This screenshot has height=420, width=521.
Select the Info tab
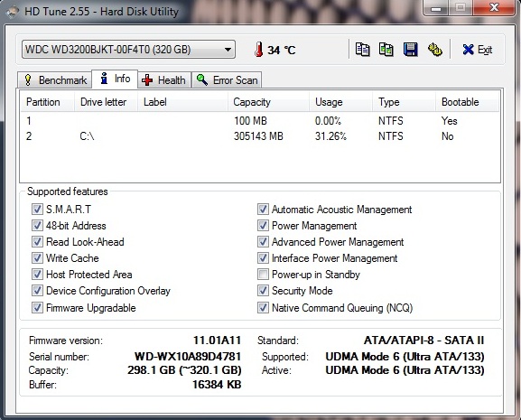click(115, 79)
